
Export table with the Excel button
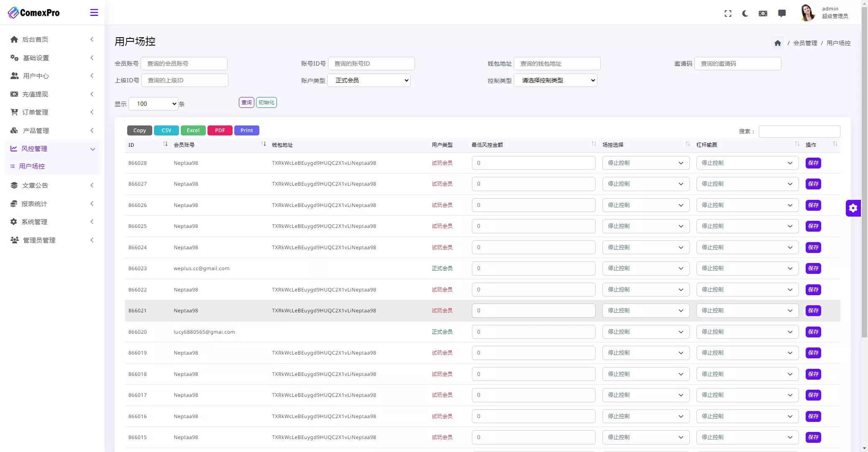pos(193,130)
